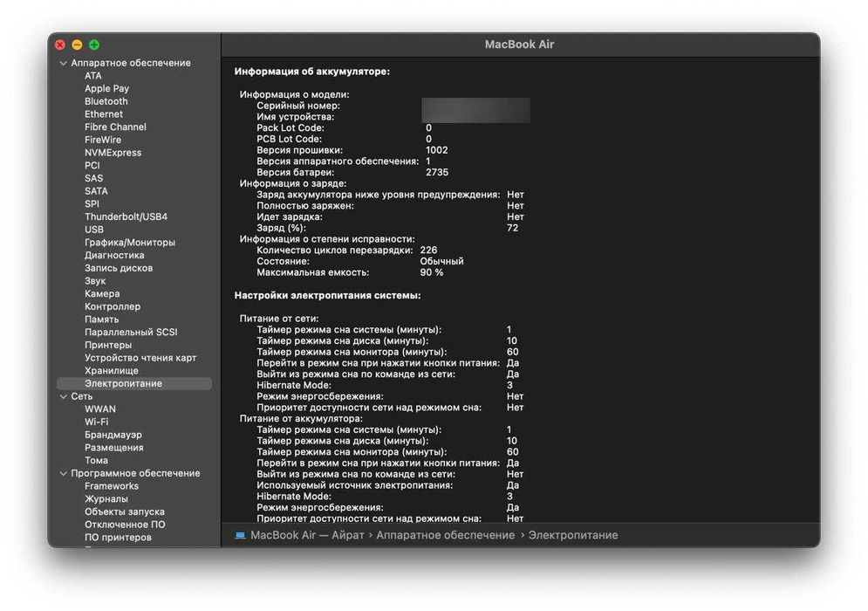Collapse the Сеть section chevron
The height and width of the screenshot is (611, 868).
click(x=63, y=396)
